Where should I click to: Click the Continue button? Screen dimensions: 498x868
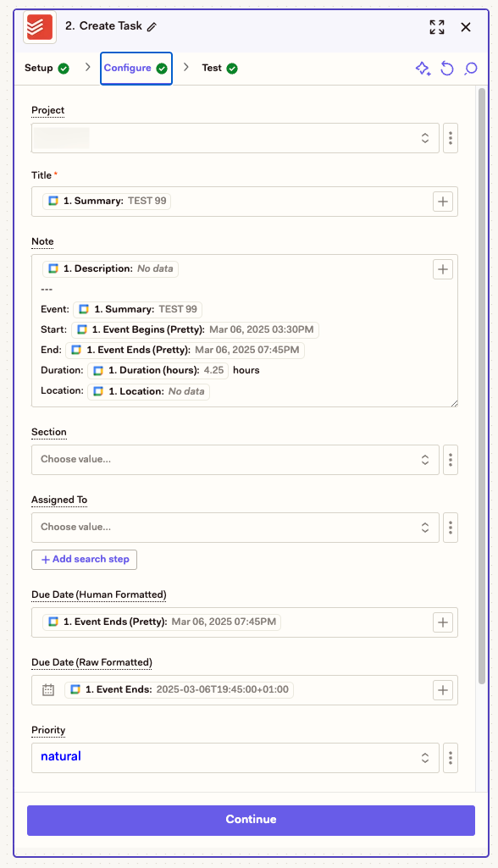tap(251, 820)
